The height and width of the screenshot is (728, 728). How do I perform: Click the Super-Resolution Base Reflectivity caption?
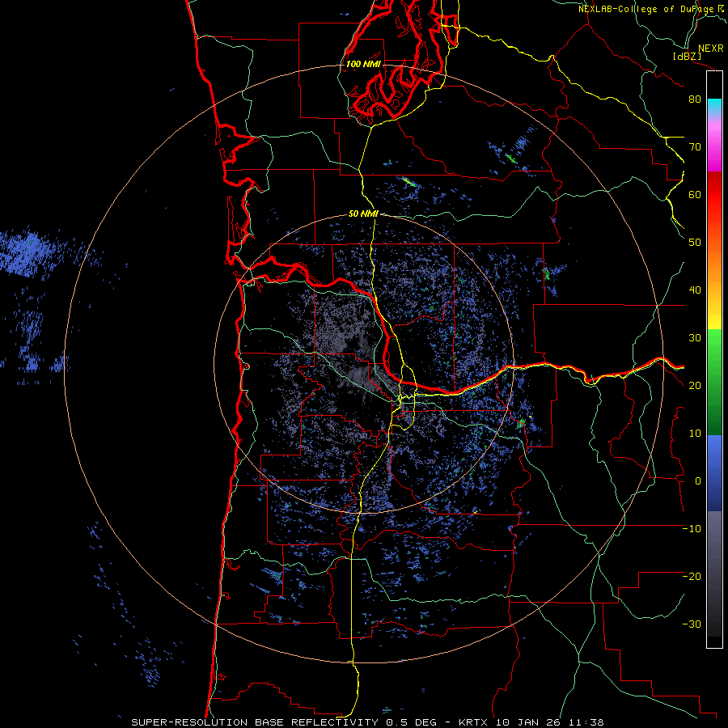(367, 722)
